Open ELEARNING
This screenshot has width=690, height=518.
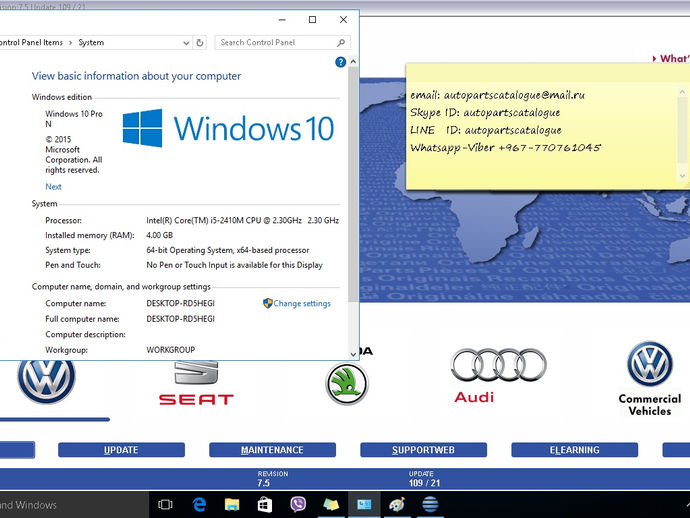click(574, 450)
